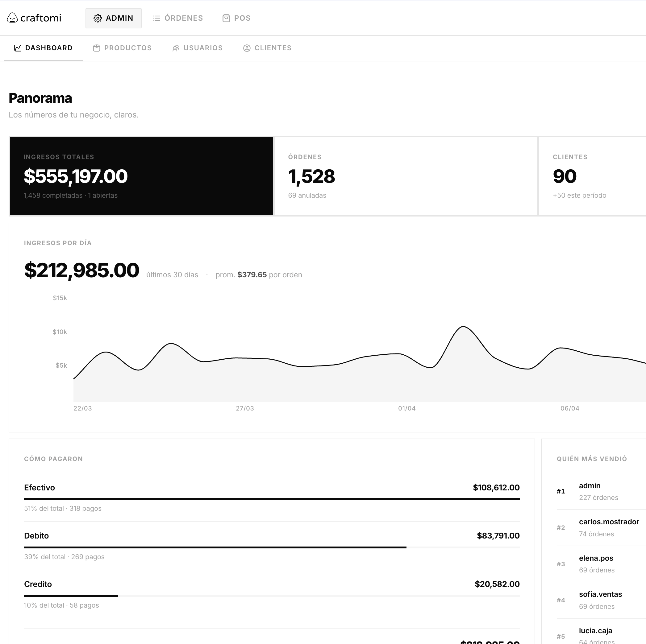
Task: Click the Debito progress bar
Action: pyautogui.click(x=272, y=547)
